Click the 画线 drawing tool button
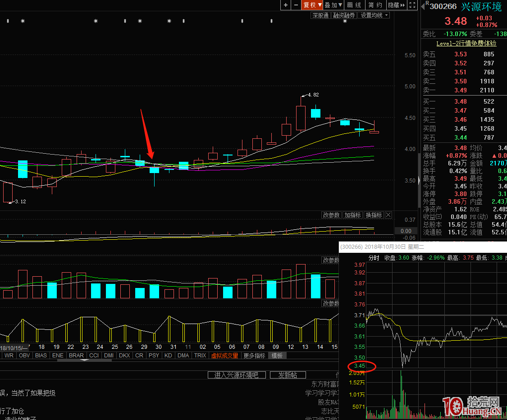The image size is (507, 420). click(354, 5)
